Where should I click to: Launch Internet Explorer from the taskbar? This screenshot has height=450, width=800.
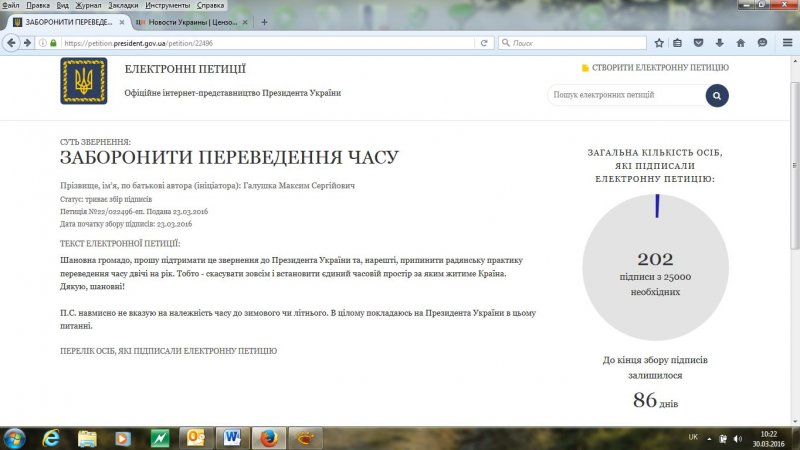click(51, 438)
